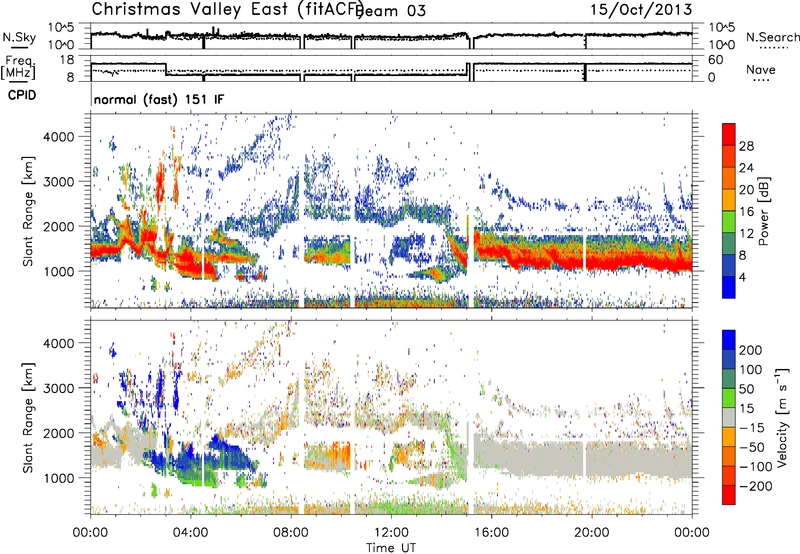Image resolution: width=800 pixels, height=554 pixels.
Task: Click the N.Sky legend label
Action: click(x=19, y=37)
